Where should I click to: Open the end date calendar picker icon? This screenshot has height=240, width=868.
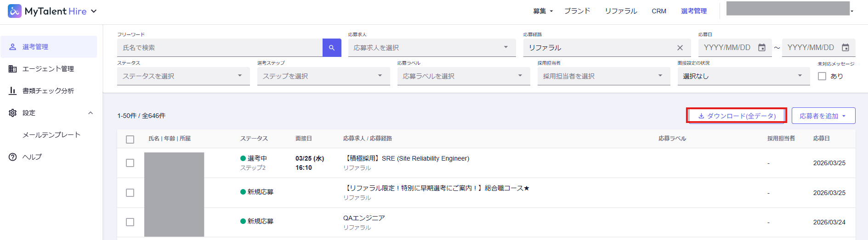tap(845, 48)
